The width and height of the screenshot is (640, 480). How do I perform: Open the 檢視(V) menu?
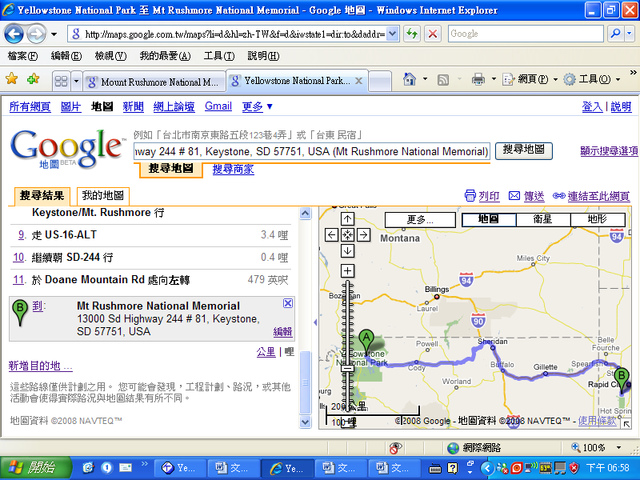coord(111,56)
